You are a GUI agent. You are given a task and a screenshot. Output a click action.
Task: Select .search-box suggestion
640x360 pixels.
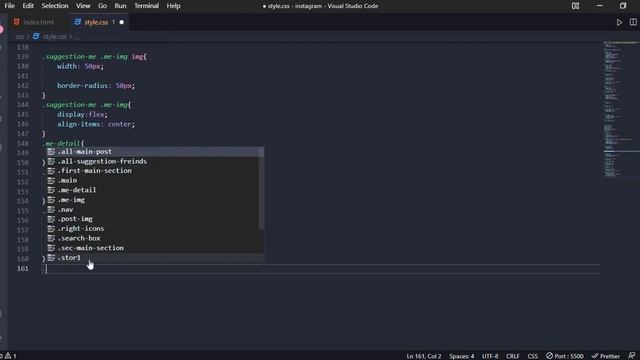tap(154, 238)
